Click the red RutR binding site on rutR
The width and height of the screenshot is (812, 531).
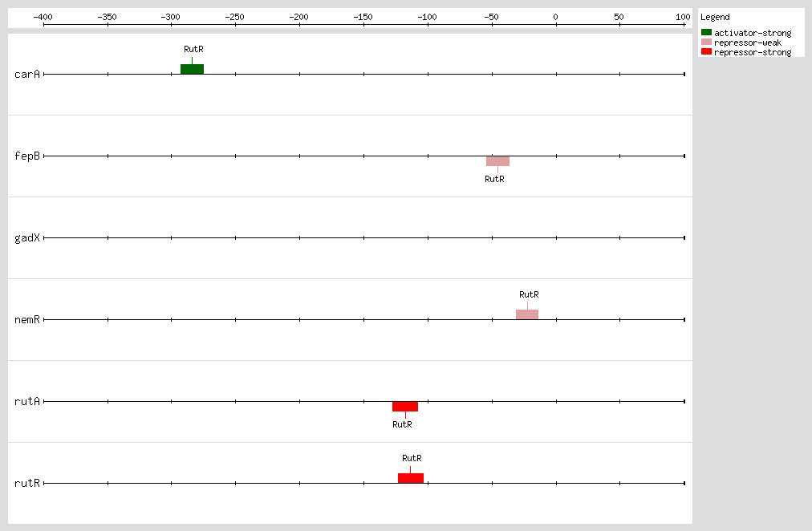click(411, 478)
